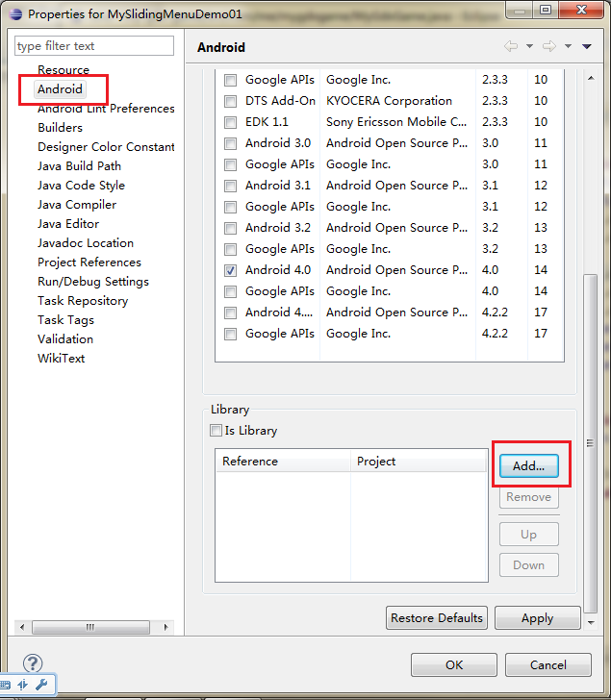Open the view menu dropdown triangle

point(587,46)
